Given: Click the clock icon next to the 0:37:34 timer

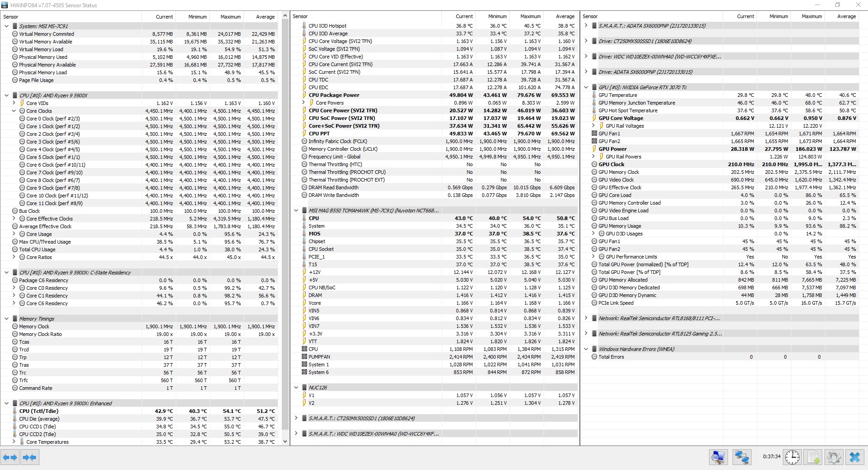Looking at the screenshot, I should pos(792,457).
